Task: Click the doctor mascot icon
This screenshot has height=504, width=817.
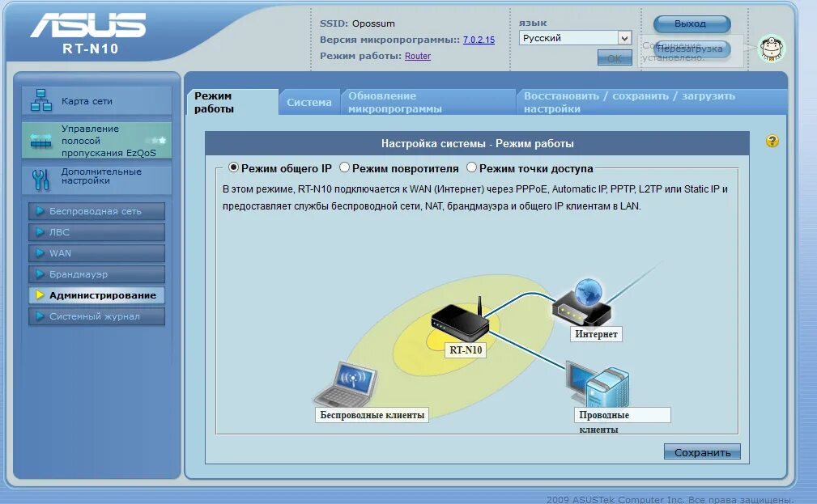Action: tap(772, 49)
